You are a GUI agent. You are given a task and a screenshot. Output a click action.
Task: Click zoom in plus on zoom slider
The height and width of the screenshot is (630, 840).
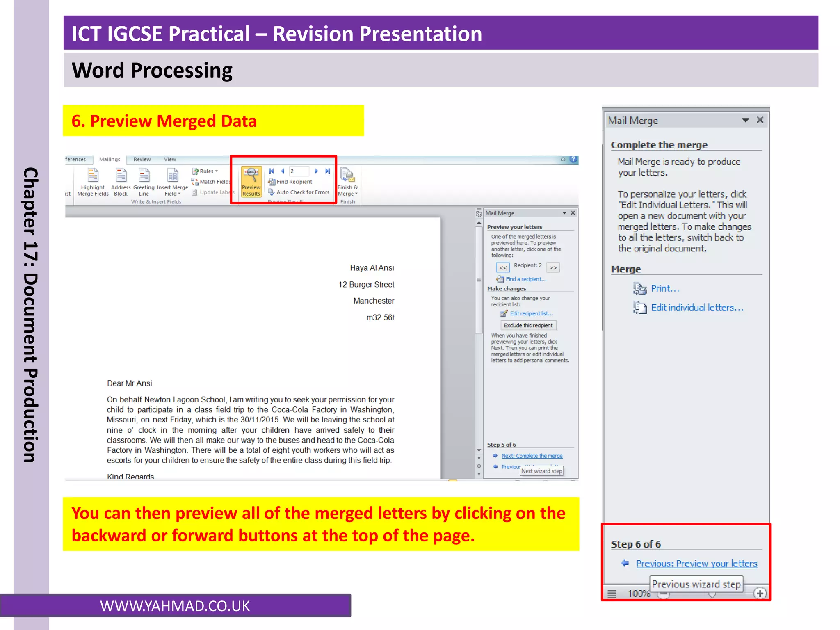(760, 593)
